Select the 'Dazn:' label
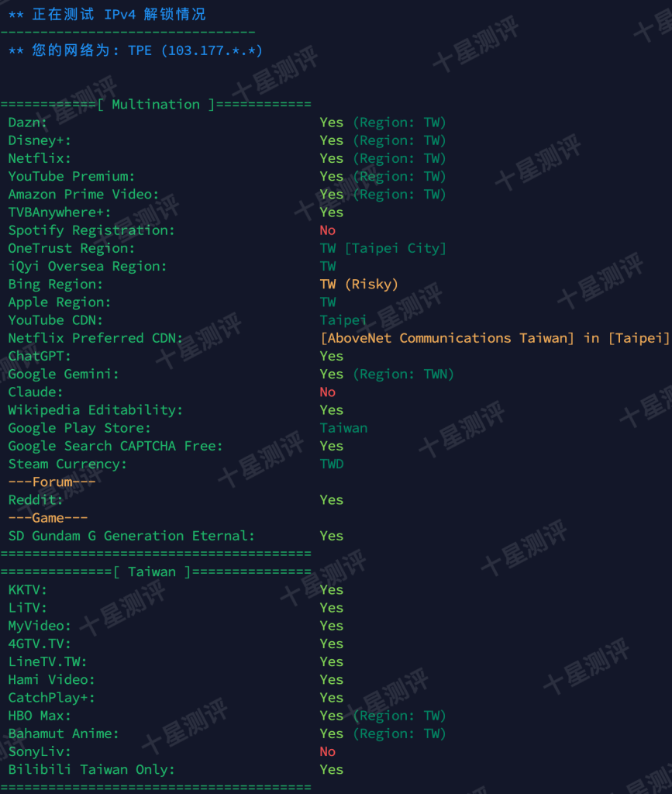Screen dimensions: 672x794 coord(28,123)
